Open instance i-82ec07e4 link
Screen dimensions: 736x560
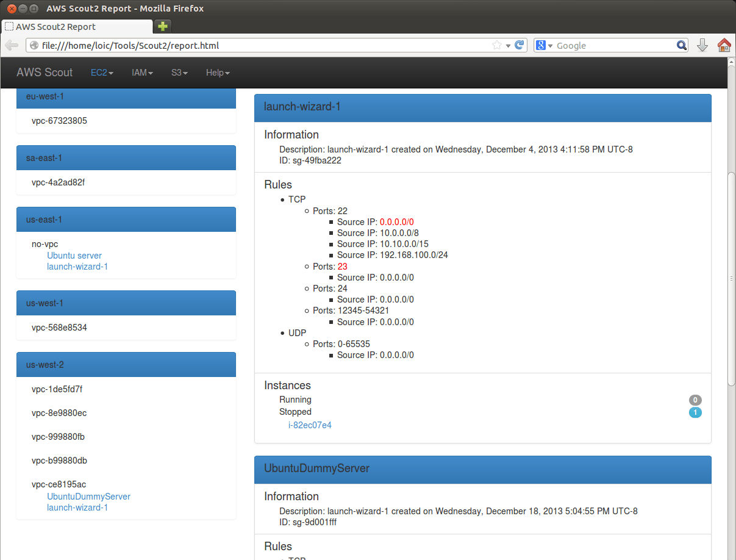coord(310,425)
